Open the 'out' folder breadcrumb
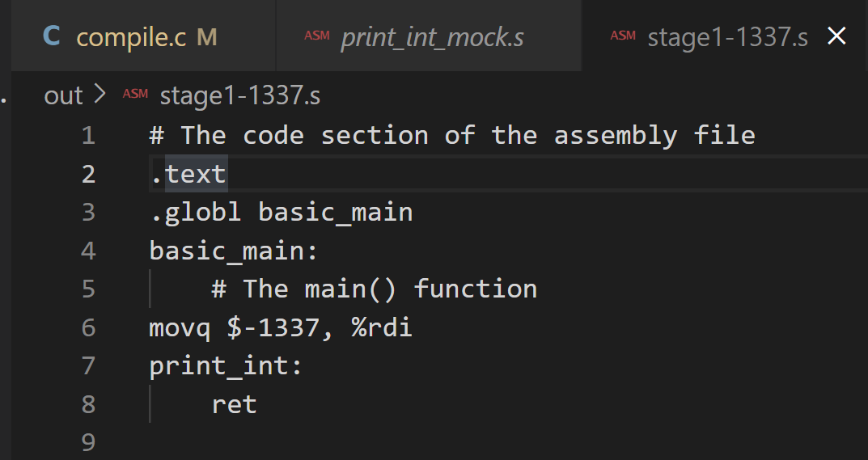 pos(63,95)
